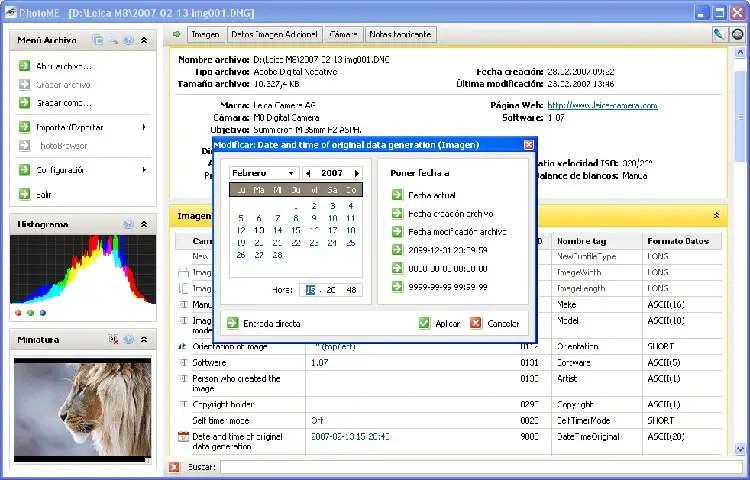
Task: Click the Software value 1.07 in table
Action: [x=320, y=362]
